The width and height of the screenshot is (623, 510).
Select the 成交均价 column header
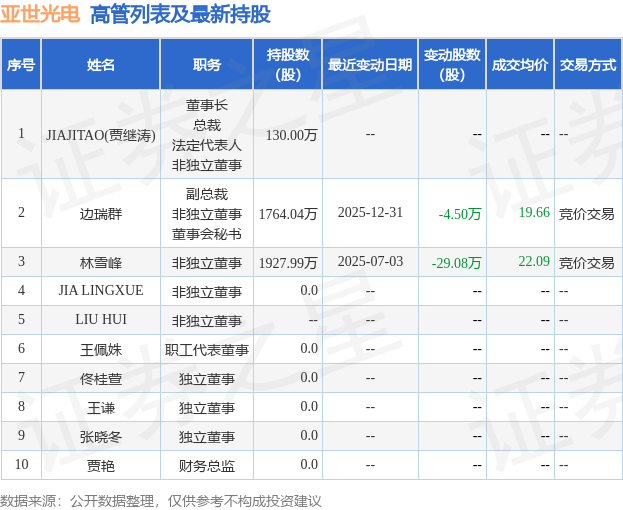coord(520,64)
